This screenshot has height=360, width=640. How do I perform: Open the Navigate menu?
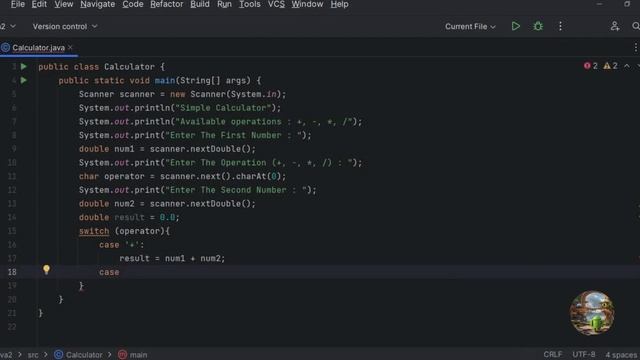(98, 4)
